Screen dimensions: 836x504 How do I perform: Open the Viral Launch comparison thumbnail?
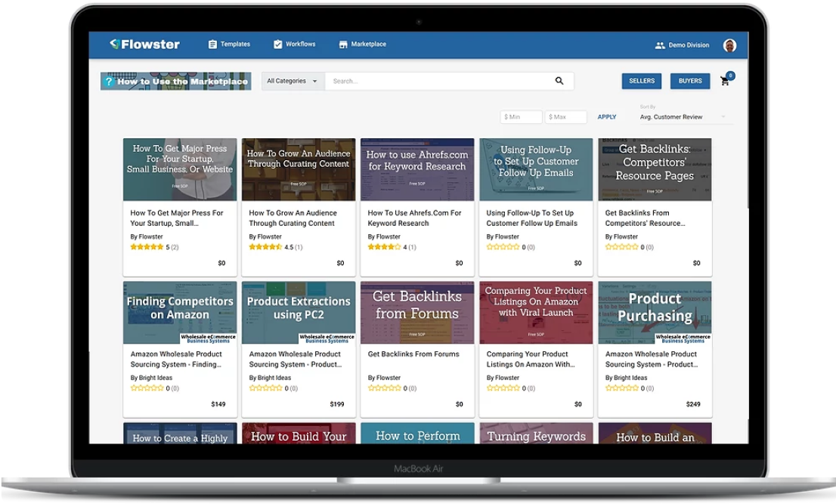pyautogui.click(x=536, y=313)
